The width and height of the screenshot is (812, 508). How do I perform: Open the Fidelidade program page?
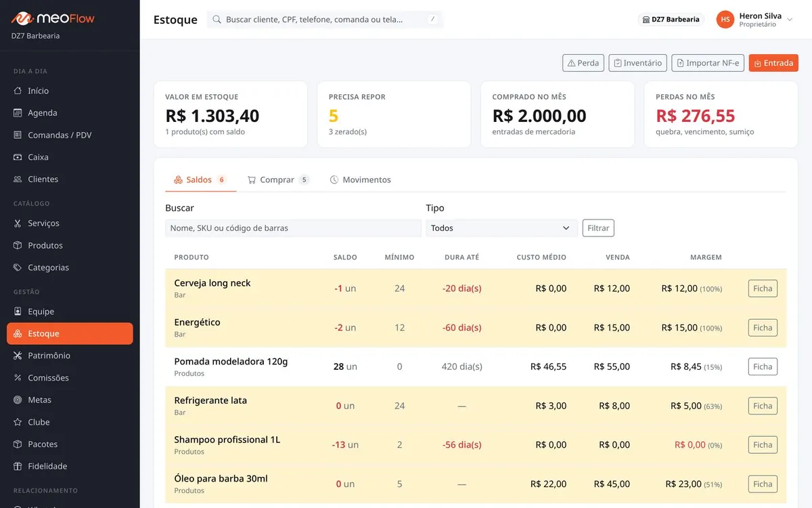70,466
